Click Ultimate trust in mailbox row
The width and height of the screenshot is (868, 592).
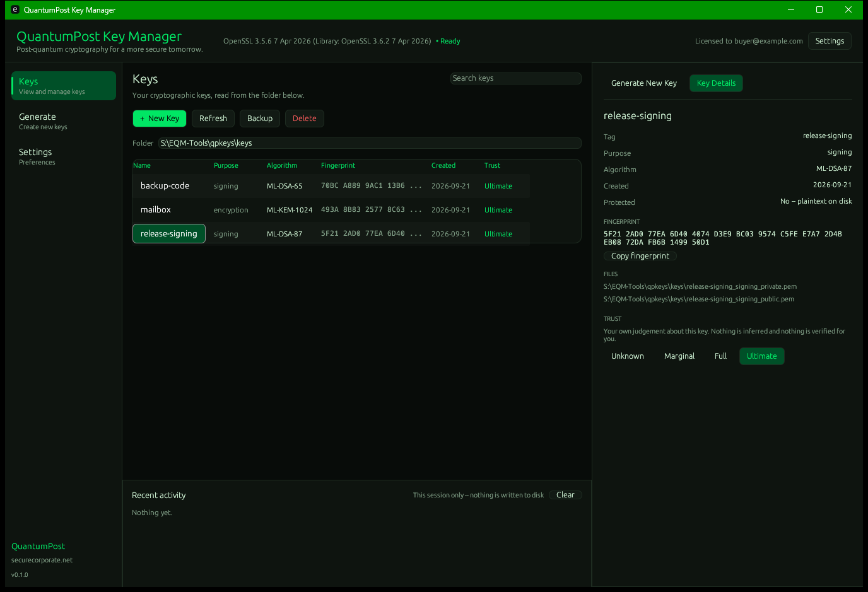[x=498, y=210]
